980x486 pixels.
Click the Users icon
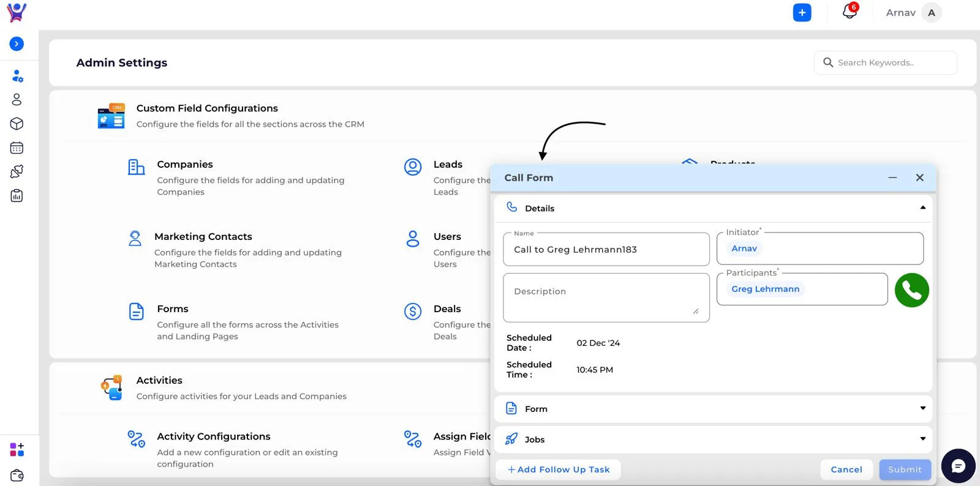[413, 239]
